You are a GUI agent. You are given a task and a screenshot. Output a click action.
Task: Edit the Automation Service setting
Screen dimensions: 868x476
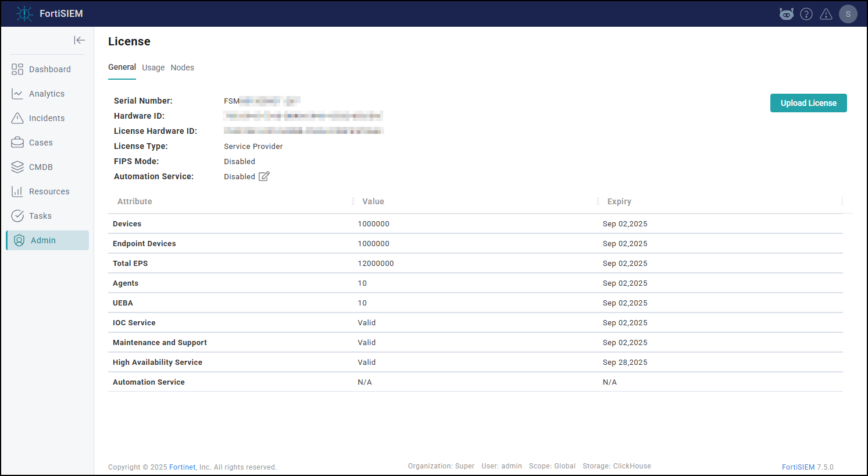[264, 176]
